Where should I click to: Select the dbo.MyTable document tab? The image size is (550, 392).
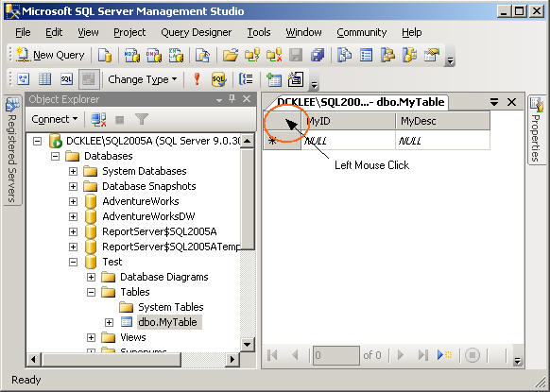361,102
